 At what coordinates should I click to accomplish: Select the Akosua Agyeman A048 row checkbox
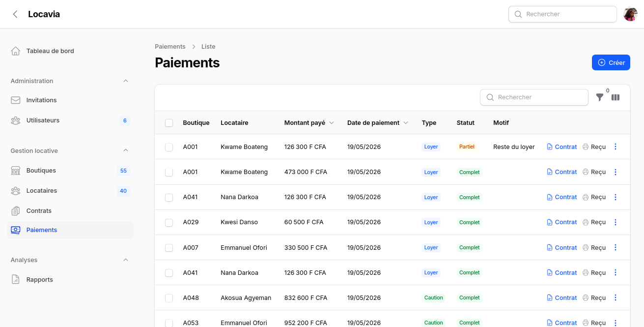click(x=169, y=298)
